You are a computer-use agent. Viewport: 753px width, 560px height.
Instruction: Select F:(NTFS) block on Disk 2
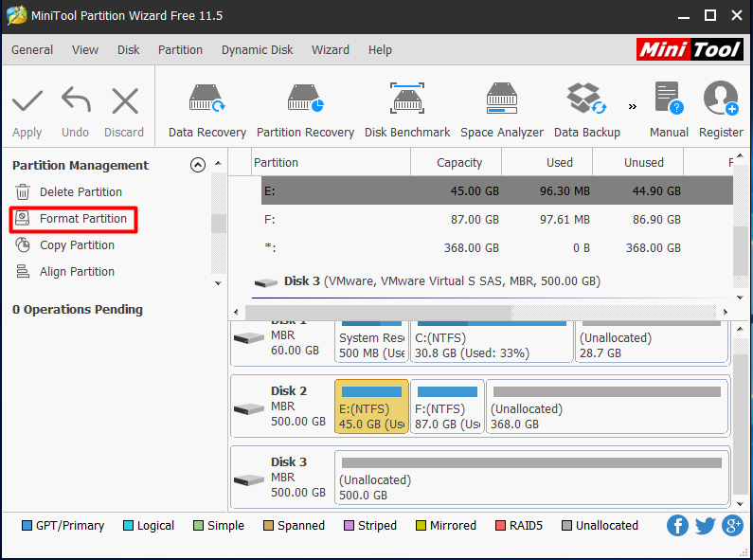pyautogui.click(x=447, y=406)
